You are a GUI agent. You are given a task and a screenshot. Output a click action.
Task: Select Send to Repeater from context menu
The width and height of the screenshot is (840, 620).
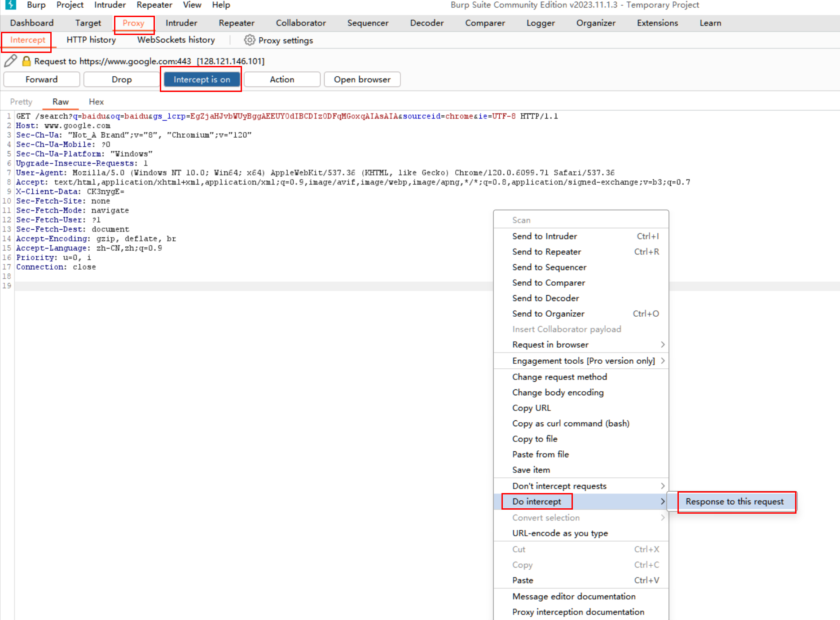point(546,252)
